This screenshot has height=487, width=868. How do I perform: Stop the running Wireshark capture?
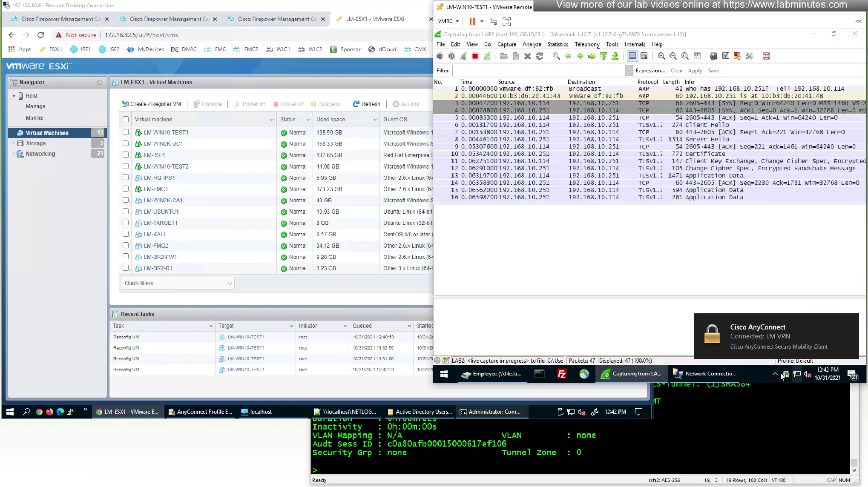click(x=475, y=56)
